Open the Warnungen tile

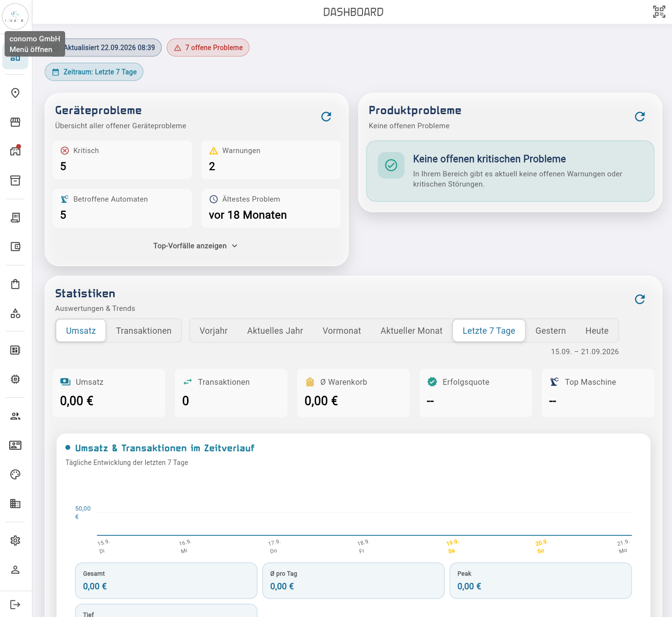pyautogui.click(x=271, y=160)
